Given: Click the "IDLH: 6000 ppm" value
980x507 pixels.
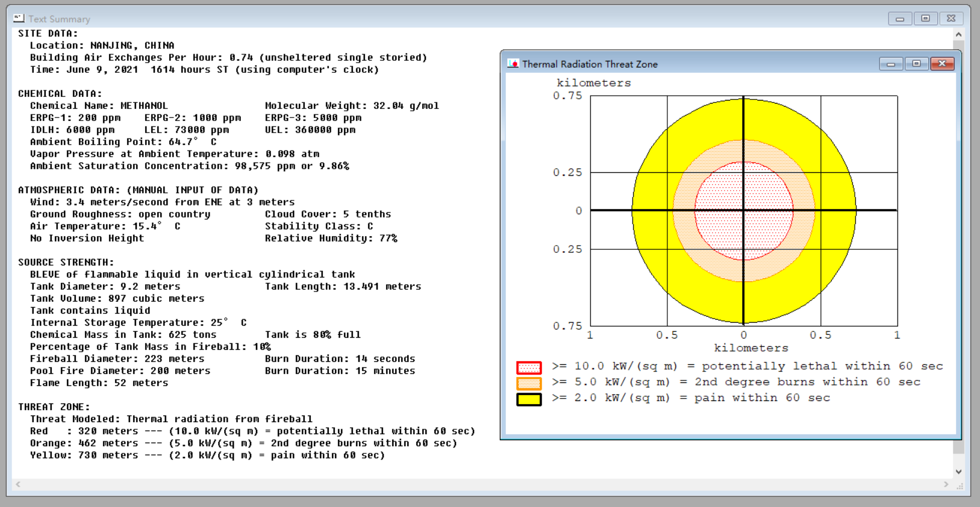Looking at the screenshot, I should (x=72, y=130).
